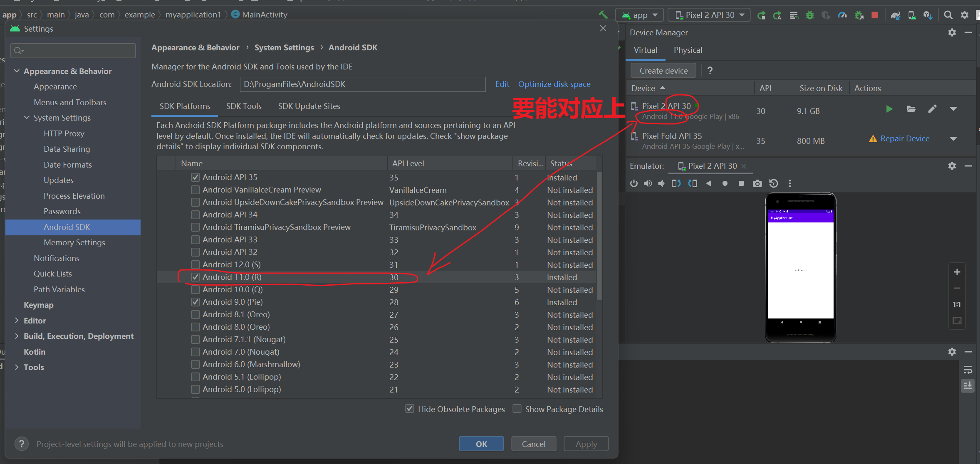Screen dimensions: 980x464
Task: Click the red Stop button in toolbar
Action: click(875, 15)
